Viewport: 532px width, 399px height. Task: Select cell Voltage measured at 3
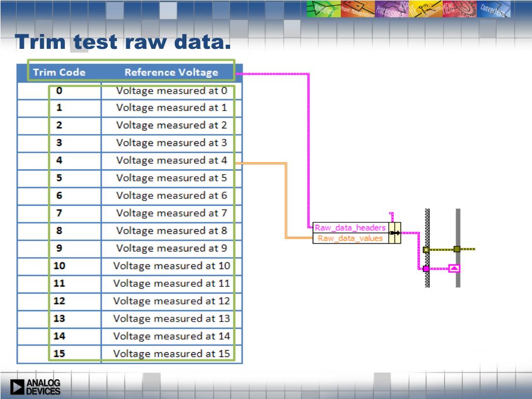pyautogui.click(x=171, y=143)
